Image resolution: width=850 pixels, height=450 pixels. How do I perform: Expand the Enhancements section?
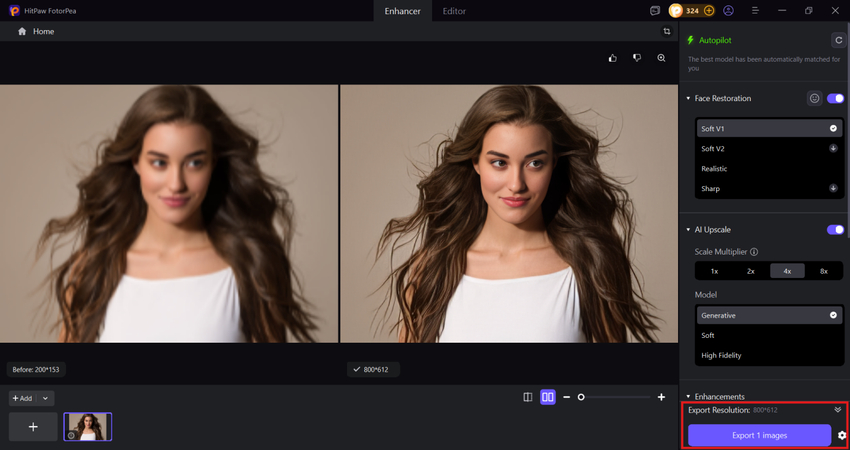coord(688,397)
